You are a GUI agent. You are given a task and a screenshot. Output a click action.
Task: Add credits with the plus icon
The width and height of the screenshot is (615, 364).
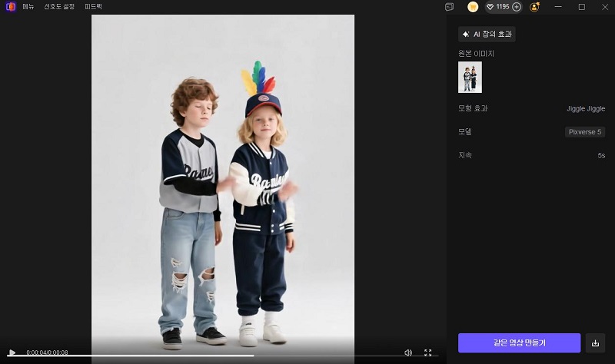point(517,7)
